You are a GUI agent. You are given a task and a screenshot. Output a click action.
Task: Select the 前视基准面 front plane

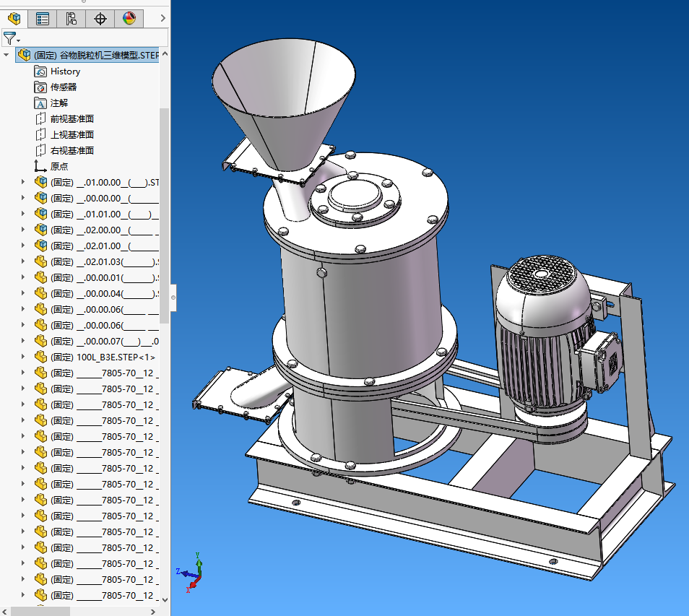[71, 119]
